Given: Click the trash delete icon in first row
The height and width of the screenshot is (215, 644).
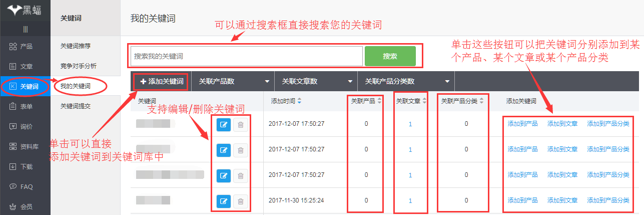Looking at the screenshot, I should pyautogui.click(x=240, y=124).
